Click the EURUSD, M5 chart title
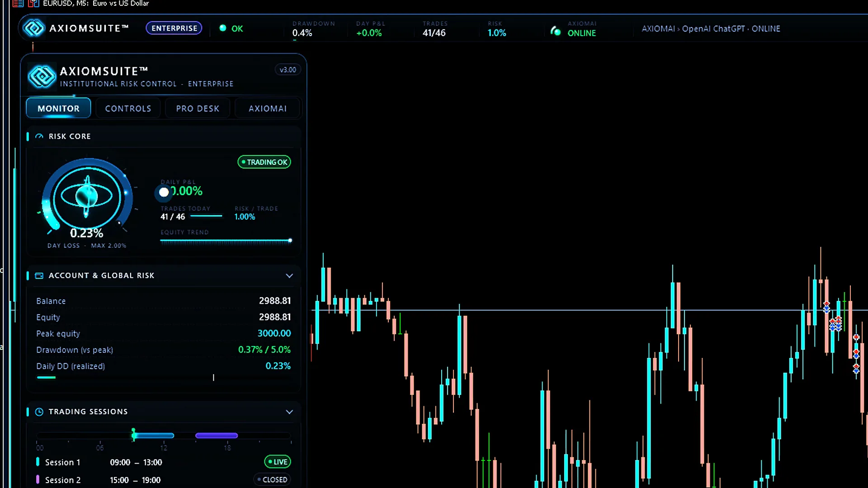Viewport: 868px width, 488px height. 96,4
